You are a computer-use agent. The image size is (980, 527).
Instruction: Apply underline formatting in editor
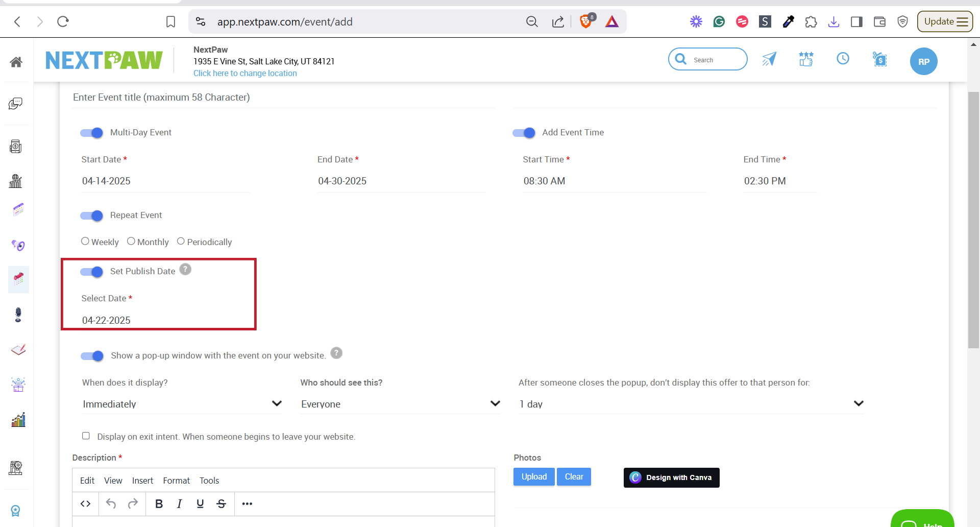click(200, 504)
